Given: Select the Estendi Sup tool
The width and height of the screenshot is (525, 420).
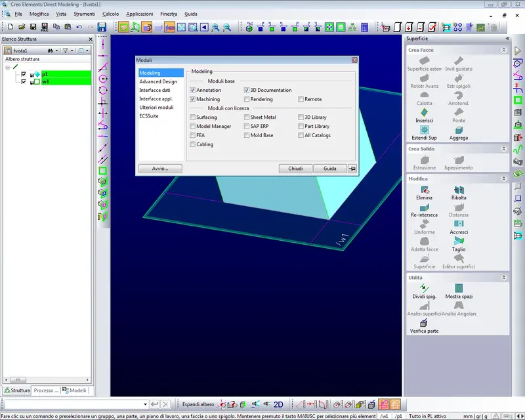Looking at the screenshot, I should tap(424, 129).
